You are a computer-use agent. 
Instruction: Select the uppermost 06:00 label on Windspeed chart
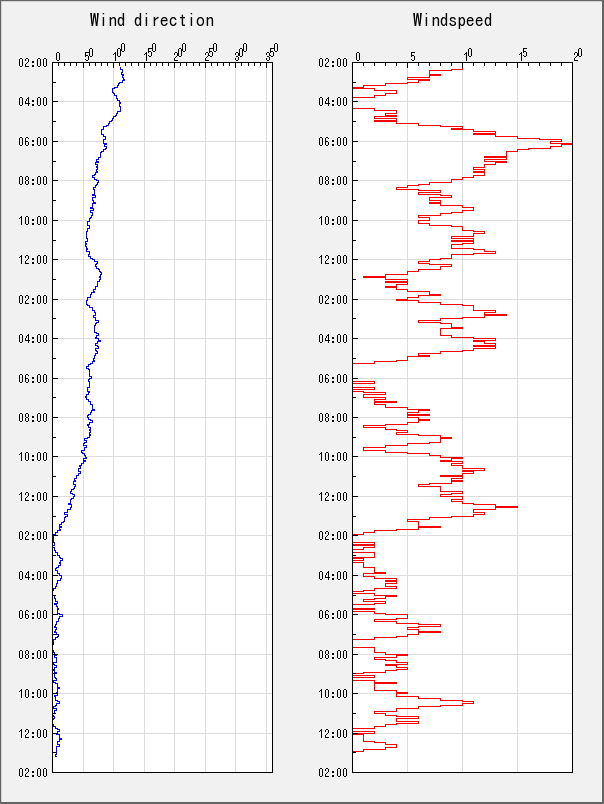tap(333, 141)
